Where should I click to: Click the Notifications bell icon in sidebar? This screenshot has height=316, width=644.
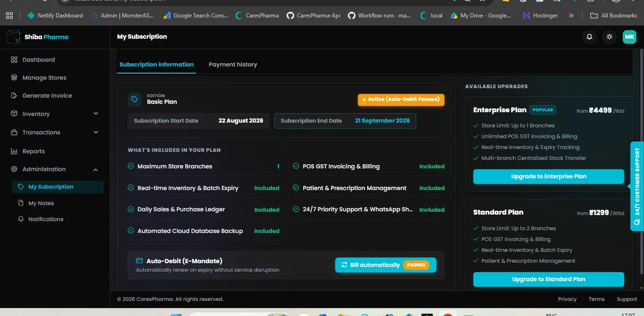click(x=20, y=219)
